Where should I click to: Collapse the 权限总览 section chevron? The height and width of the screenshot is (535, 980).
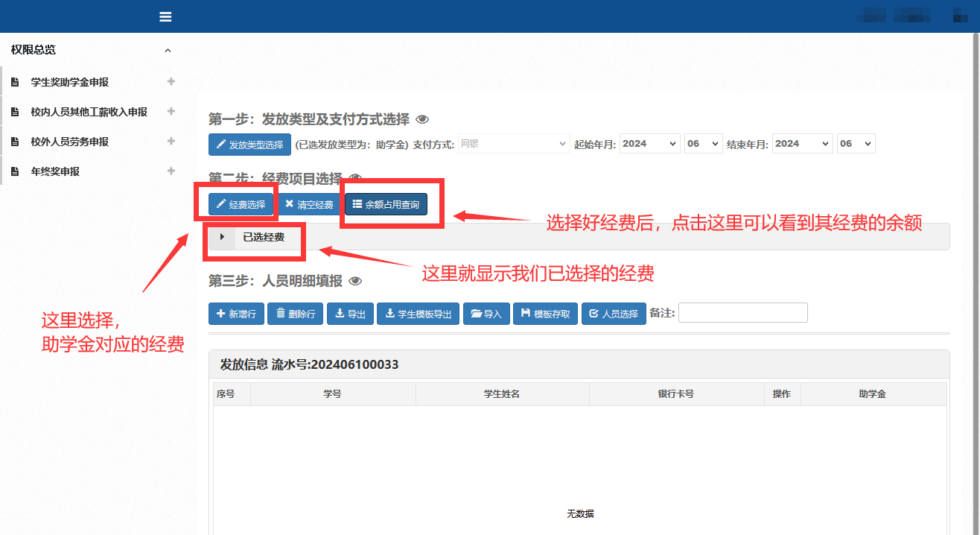[x=168, y=51]
